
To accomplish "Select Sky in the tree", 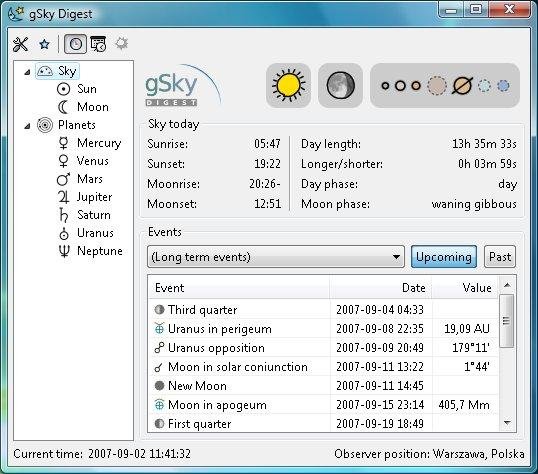I will tap(57, 71).
